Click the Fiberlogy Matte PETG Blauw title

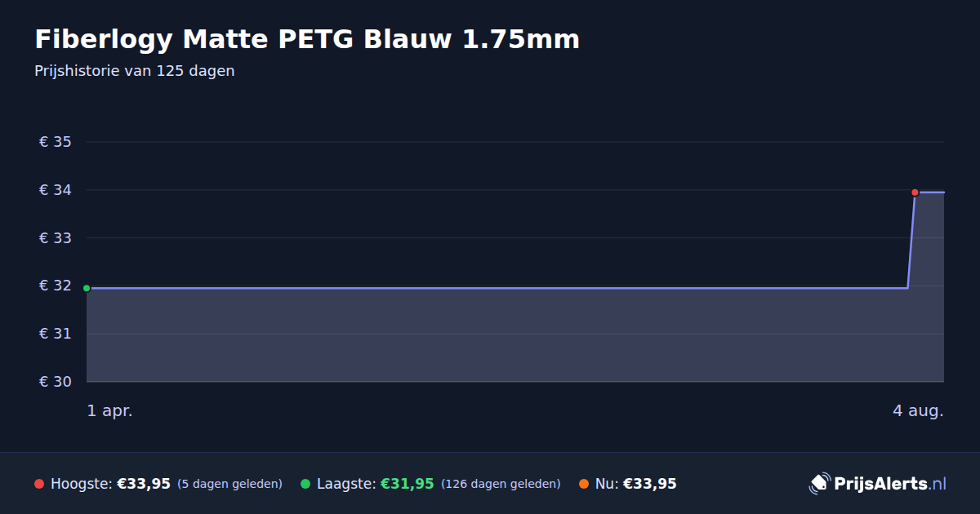307,38
